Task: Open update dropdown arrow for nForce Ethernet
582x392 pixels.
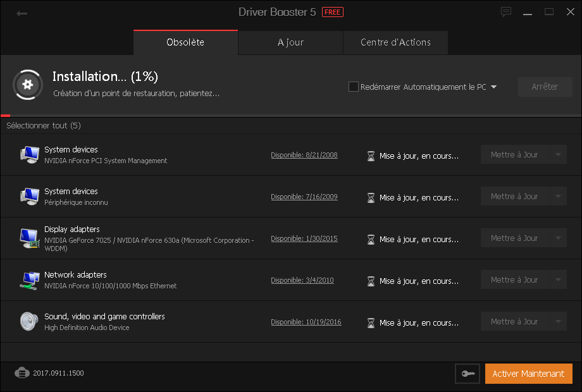Action: [558, 279]
